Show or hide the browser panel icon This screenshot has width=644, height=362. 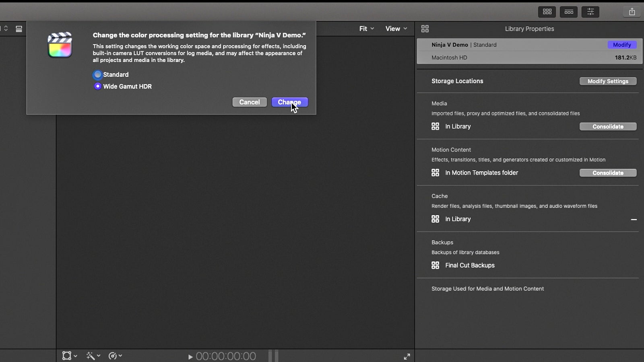pos(547,12)
